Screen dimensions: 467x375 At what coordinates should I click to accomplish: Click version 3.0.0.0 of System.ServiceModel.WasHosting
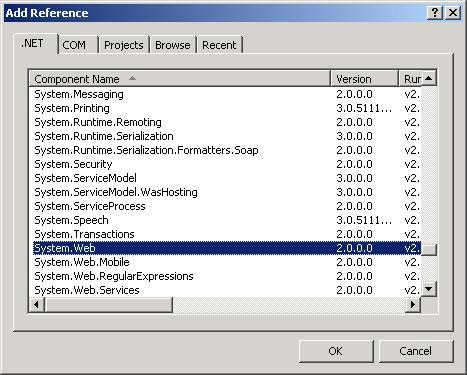pyautogui.click(x=354, y=192)
